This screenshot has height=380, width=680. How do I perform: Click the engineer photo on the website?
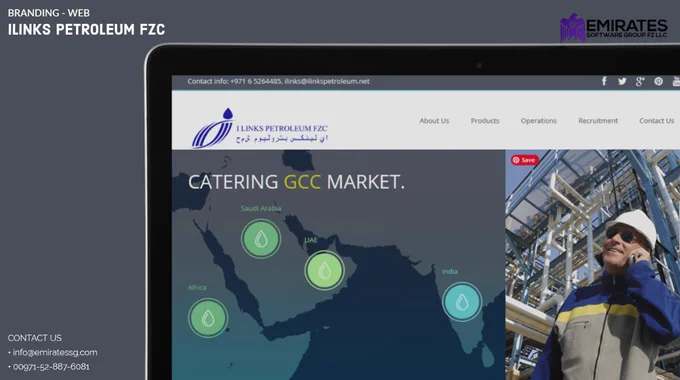[592, 265]
